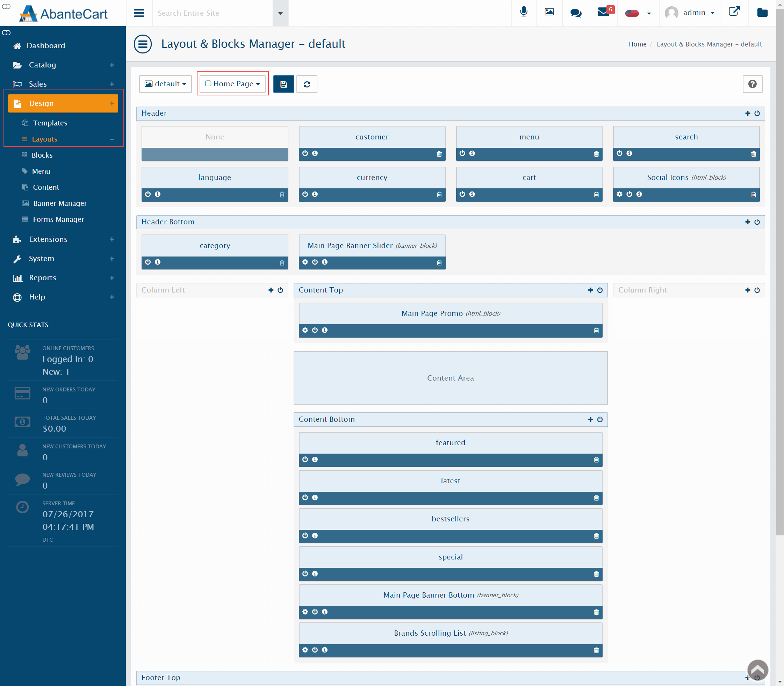Open the resource library image icon
Screen dimensions: 784x686
coord(549,12)
